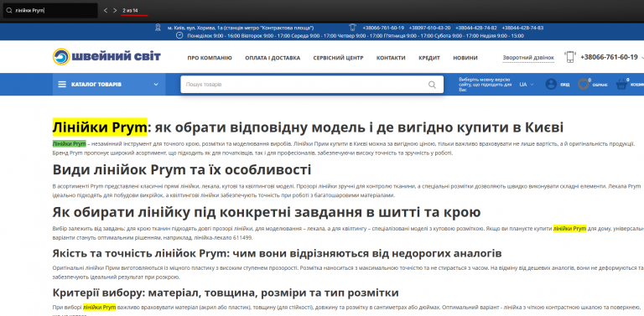Expand the Каталог товарів dropdown chevron
This screenshot has width=644, height=316.
tap(156, 85)
